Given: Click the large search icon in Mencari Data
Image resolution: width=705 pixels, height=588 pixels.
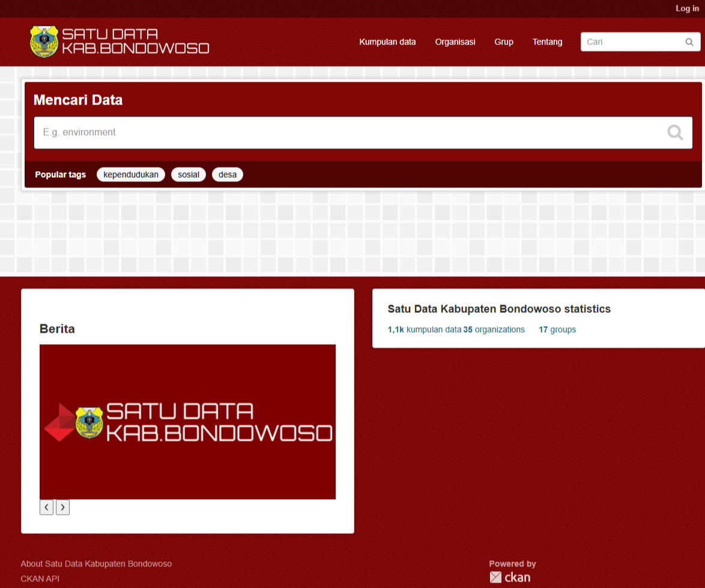Looking at the screenshot, I should click(675, 133).
